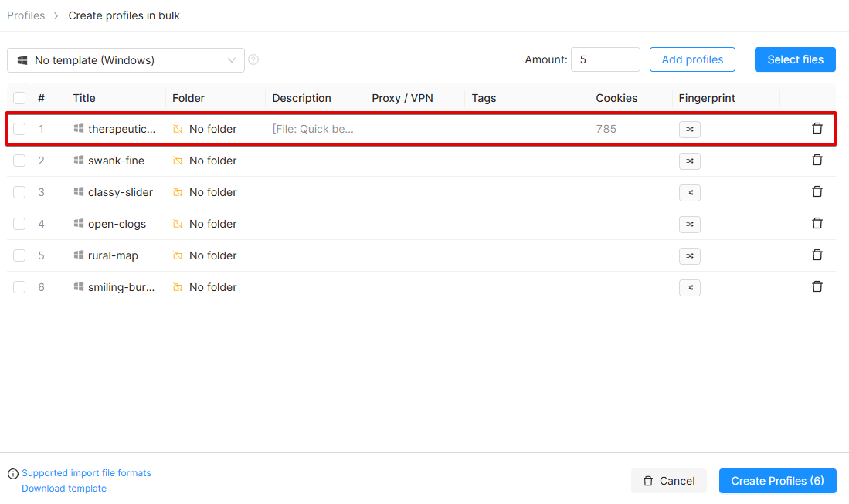Randomize fingerprint for swank-fine profile
This screenshot has width=849, height=504.
click(689, 161)
